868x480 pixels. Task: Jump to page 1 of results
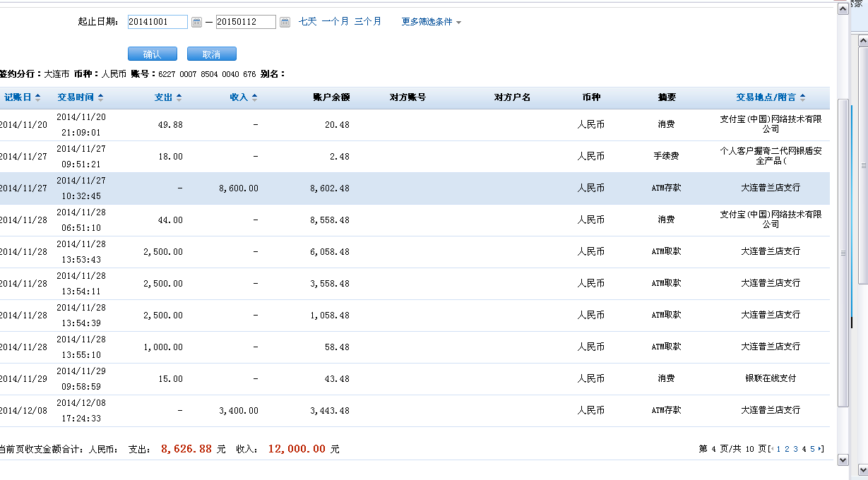(x=778, y=449)
